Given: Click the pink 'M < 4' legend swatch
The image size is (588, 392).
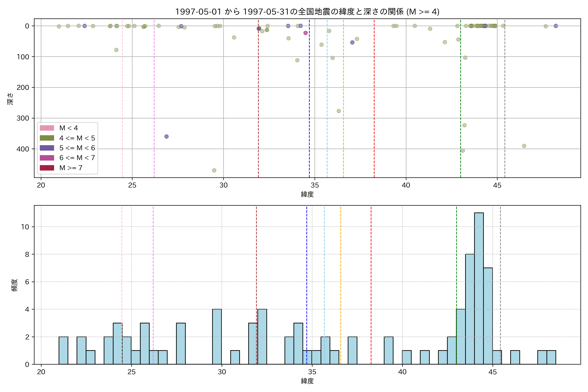Looking at the screenshot, I should coord(47,128).
